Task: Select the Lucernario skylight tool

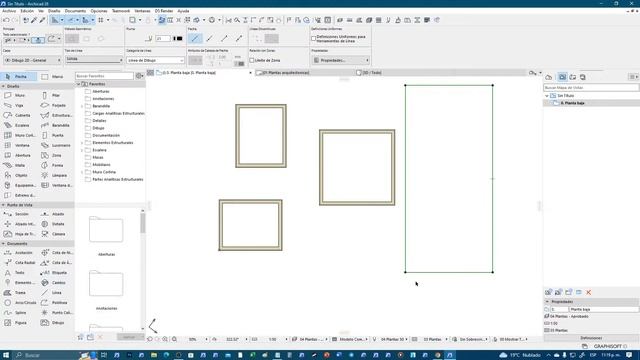Action: (x=57, y=145)
